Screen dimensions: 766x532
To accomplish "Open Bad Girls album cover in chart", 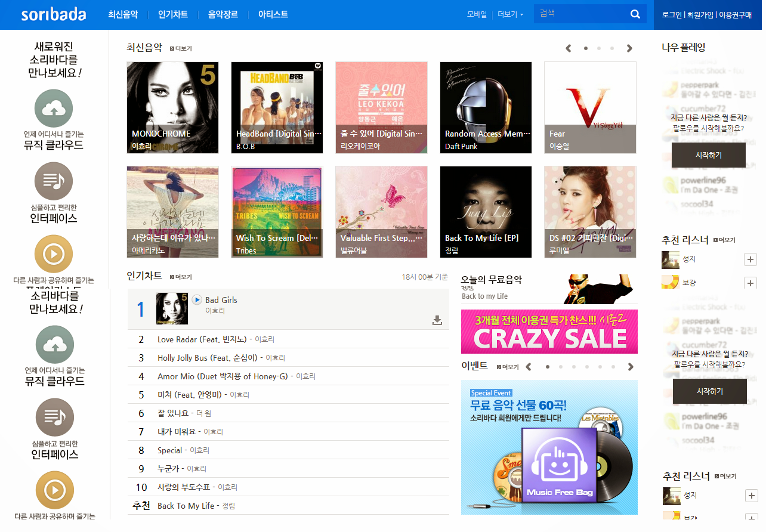I will coord(172,308).
